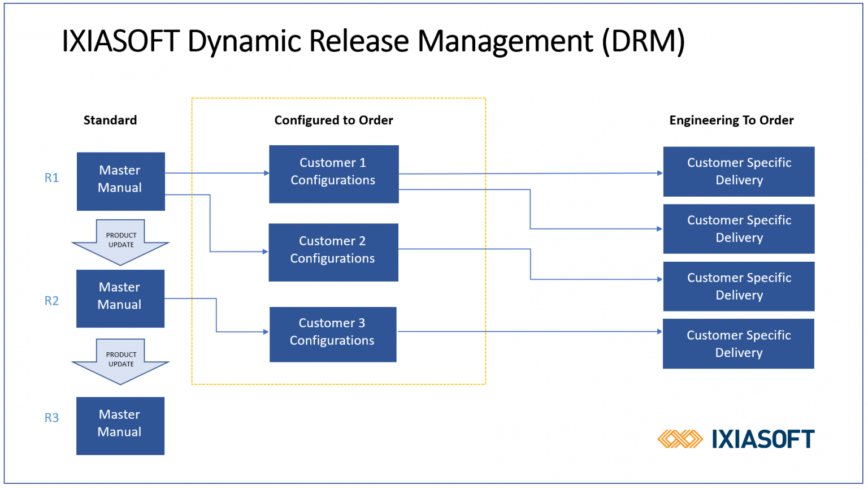Click the Master Manual box beside R3
This screenshot has width=868, height=489.
pyautogui.click(x=120, y=426)
